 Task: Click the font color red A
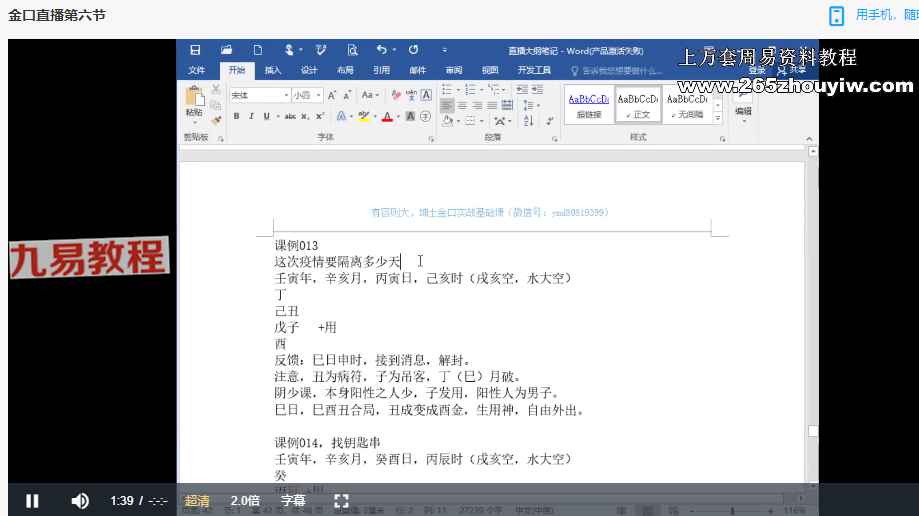(x=387, y=116)
